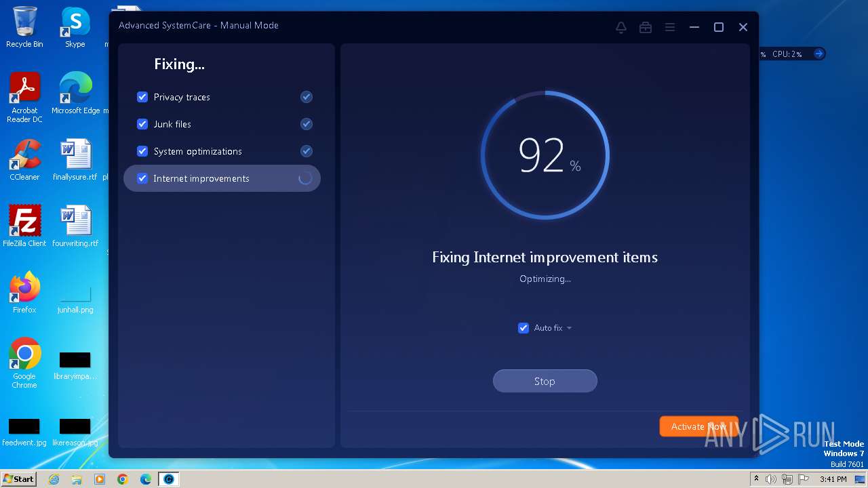Show hidden system tray icons
Screen dimensions: 868x488
(757, 479)
